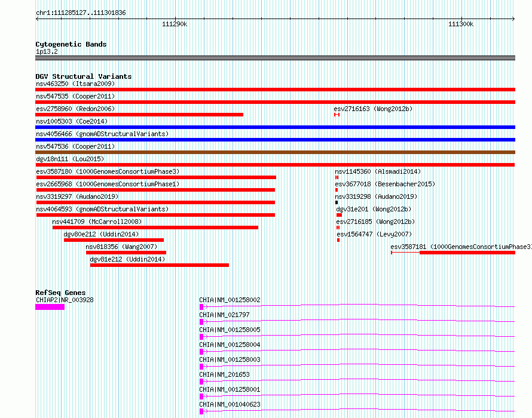Open variant nsv463250 (Itsara2009) label

tap(75, 84)
